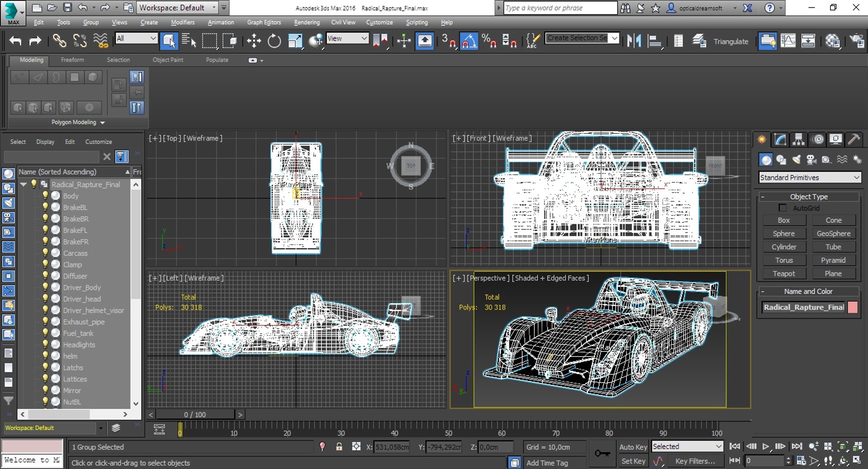Toggle the Spinner Snap tool
Screen dimensions: 868x469
(x=509, y=41)
